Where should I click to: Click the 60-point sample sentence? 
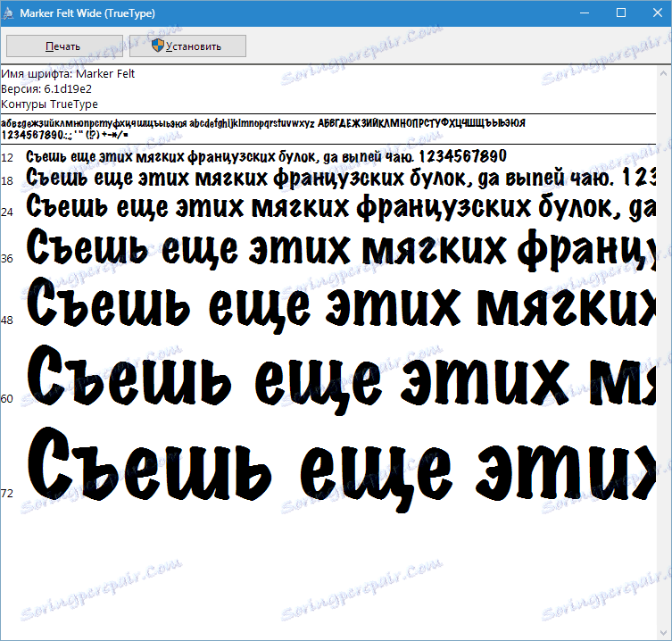[x=341, y=379]
